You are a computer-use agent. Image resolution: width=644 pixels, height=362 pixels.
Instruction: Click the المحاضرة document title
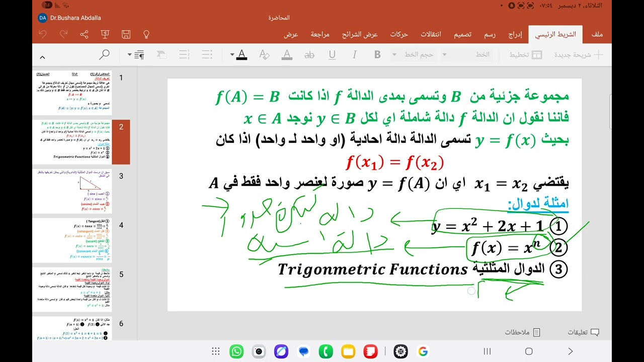pyautogui.click(x=279, y=18)
